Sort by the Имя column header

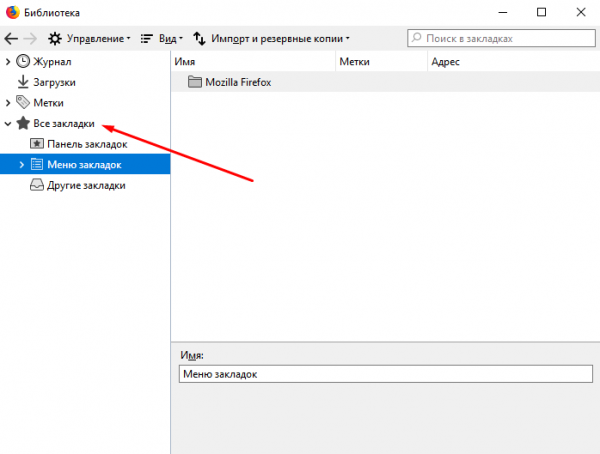(x=253, y=62)
